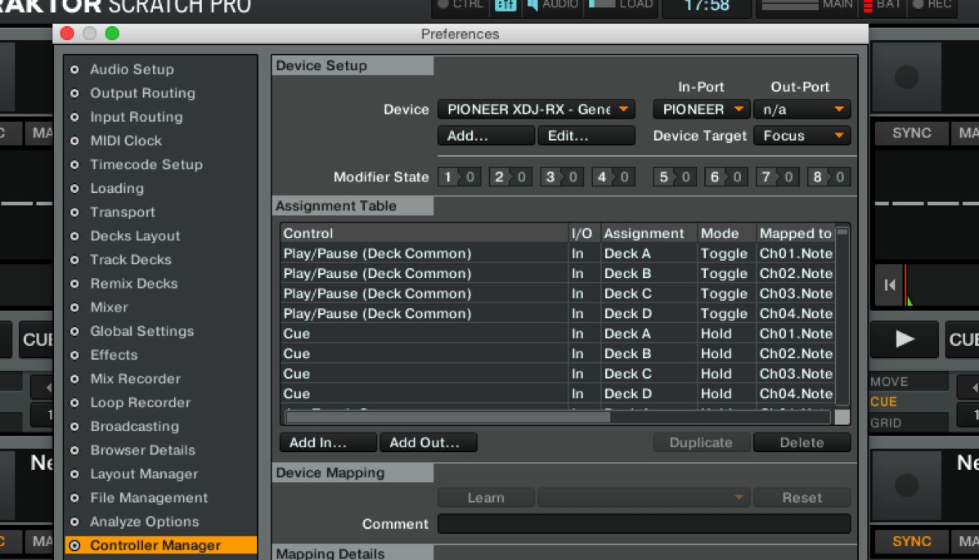979x560 pixels.
Task: Select Timecode Setup in preferences sidebar
Action: pyautogui.click(x=146, y=164)
